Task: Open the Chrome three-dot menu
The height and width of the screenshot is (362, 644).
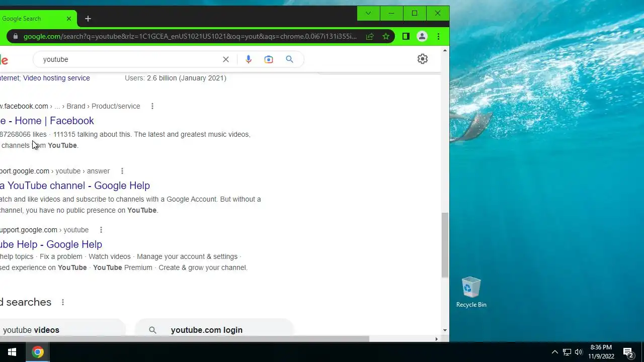Action: 438,36
